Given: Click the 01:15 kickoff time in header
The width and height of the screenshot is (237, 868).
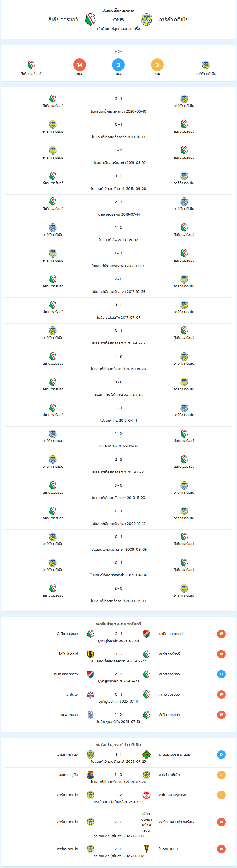Looking at the screenshot, I should pos(118,19).
